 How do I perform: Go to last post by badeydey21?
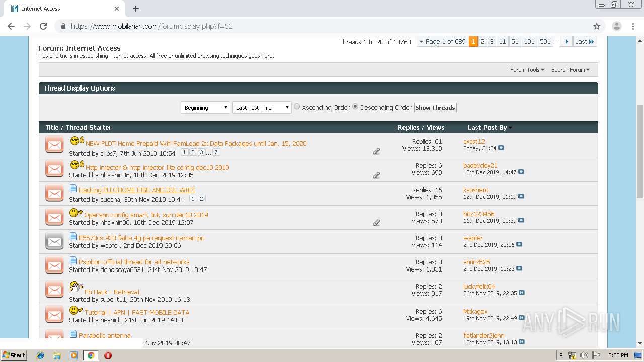521,172
